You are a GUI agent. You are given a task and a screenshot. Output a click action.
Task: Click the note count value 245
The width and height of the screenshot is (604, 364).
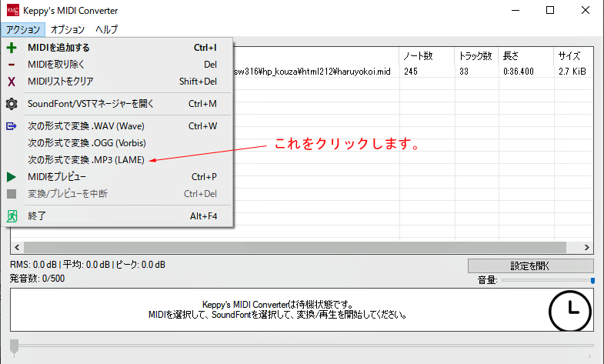pos(411,72)
